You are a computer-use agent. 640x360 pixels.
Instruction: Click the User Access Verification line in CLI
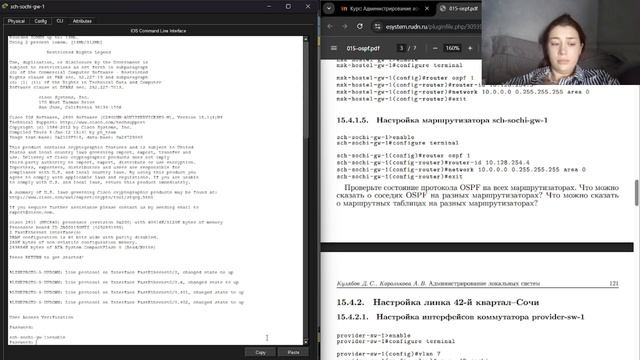(41, 317)
